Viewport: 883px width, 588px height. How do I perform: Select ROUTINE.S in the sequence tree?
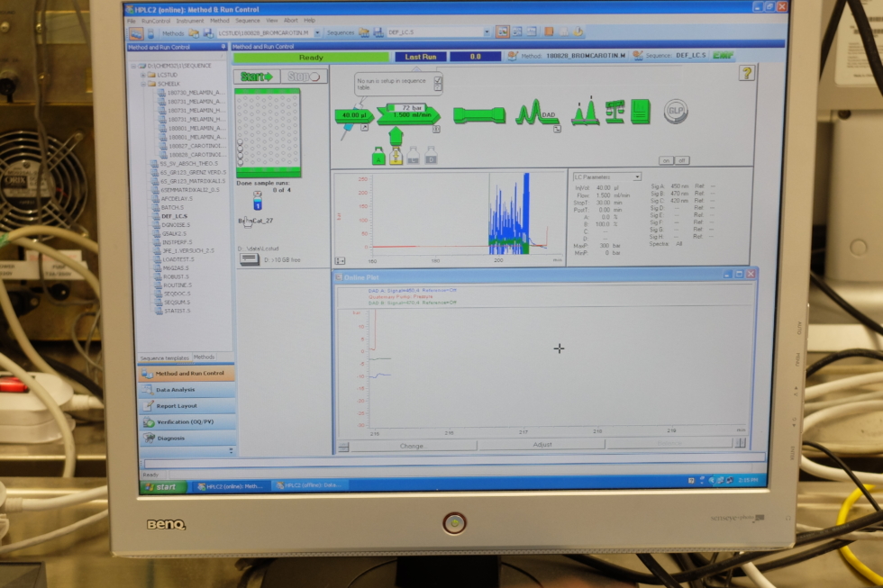coord(177,285)
